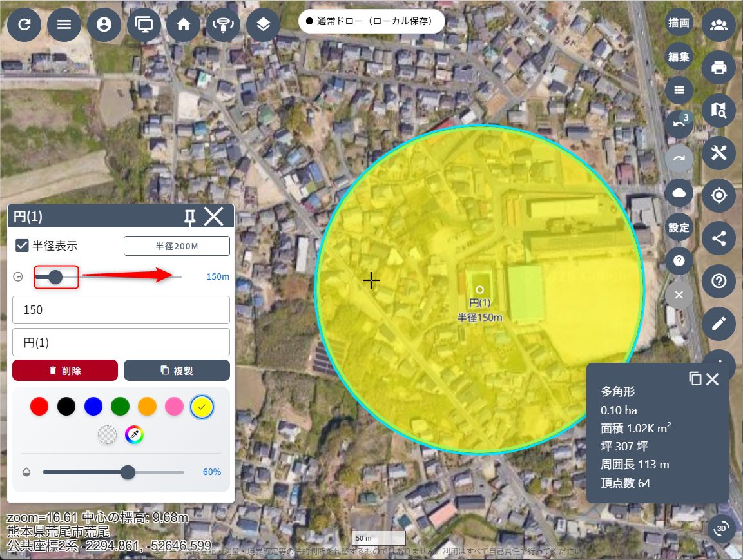
Task: Center map on current location
Action: click(x=719, y=195)
